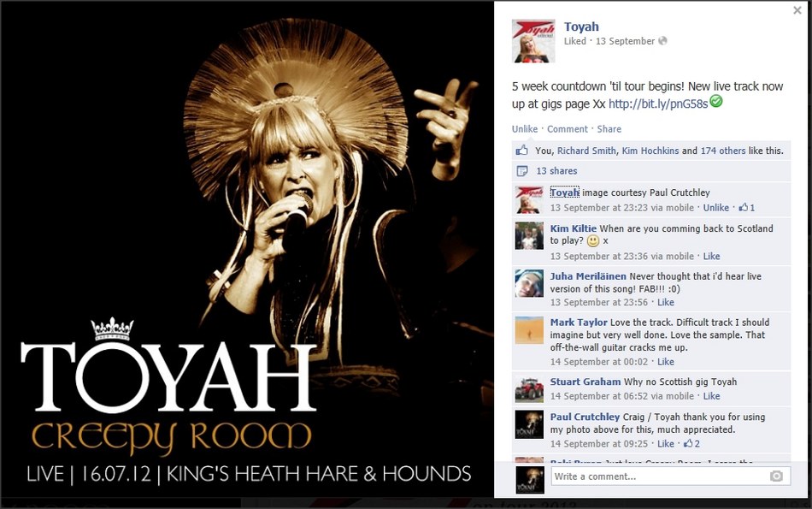This screenshot has width=812, height=509.
Task: Click the shares icon beside 13 shares
Action: (522, 170)
